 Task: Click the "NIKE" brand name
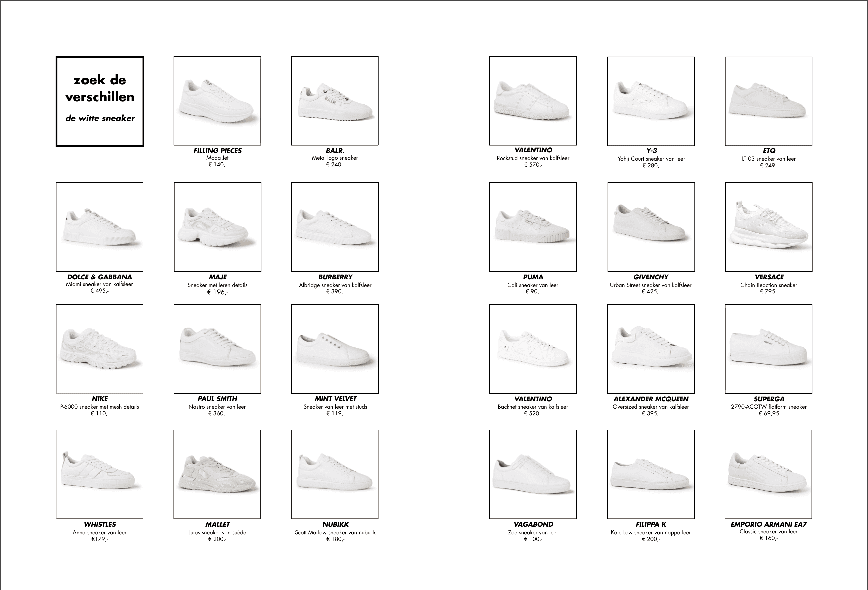(x=100, y=399)
